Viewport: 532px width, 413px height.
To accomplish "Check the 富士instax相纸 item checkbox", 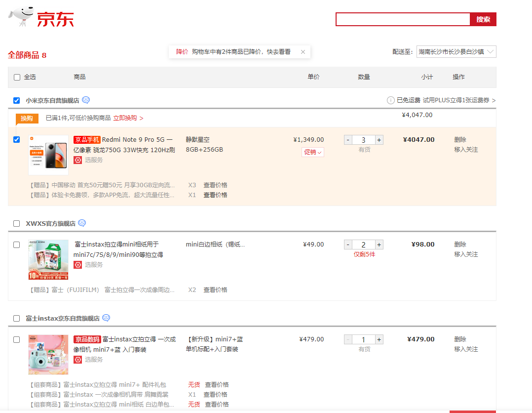I will pyautogui.click(x=17, y=245).
